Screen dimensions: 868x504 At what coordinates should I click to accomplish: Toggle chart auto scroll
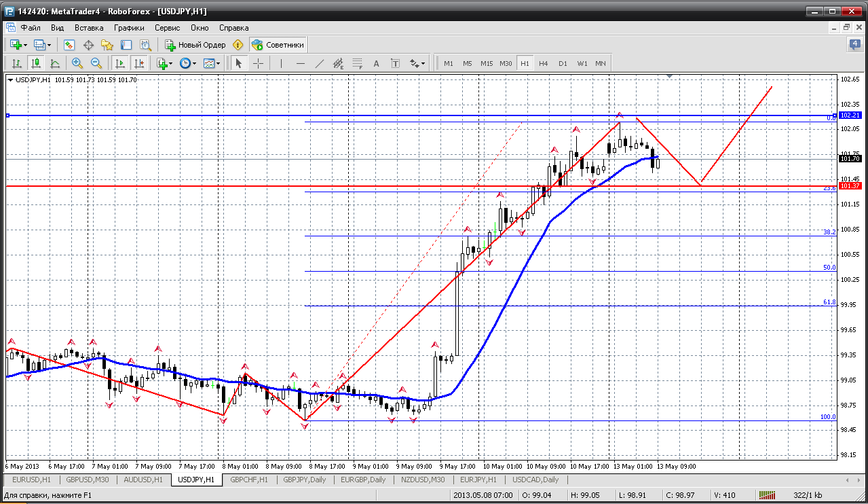(x=120, y=63)
